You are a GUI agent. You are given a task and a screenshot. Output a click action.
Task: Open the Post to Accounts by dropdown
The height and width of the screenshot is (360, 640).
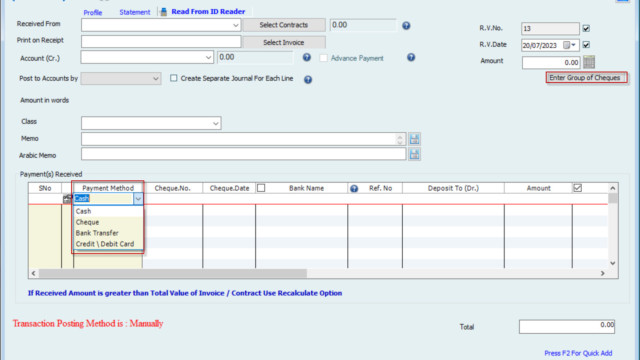[x=156, y=78]
